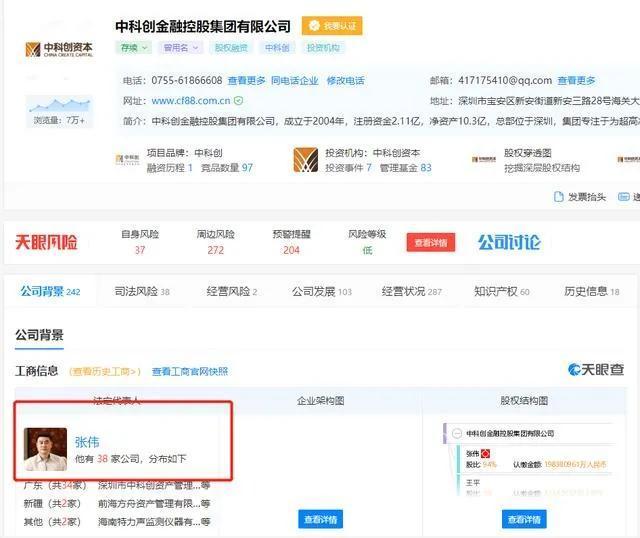The width and height of the screenshot is (640, 538).
Task: Click the orange certification badge button
Action: (x=332, y=26)
